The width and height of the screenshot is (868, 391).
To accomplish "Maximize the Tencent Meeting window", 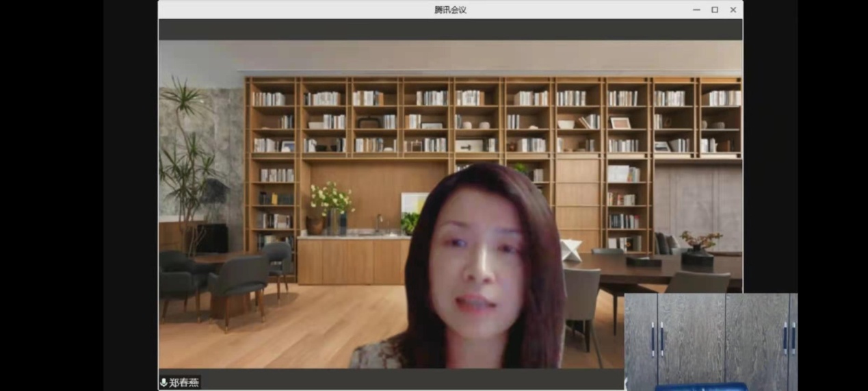I will (x=715, y=10).
